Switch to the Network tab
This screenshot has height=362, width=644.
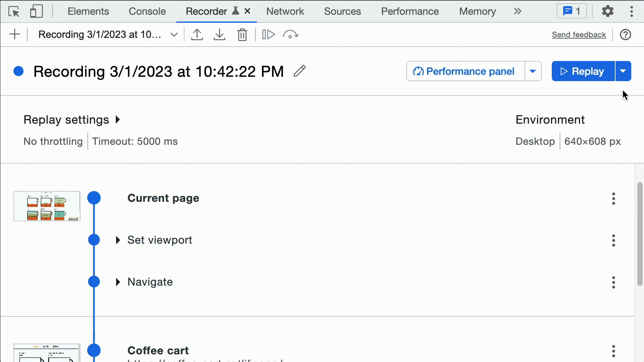[x=285, y=11]
